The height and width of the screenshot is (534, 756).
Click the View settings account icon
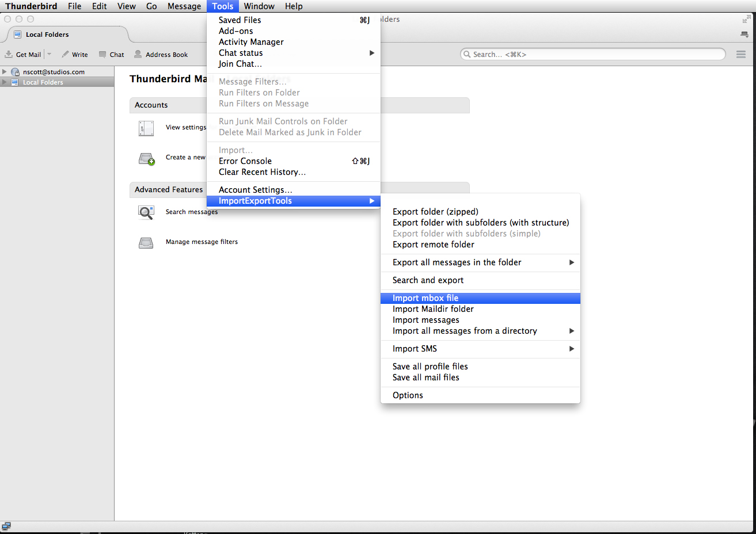pos(146,128)
